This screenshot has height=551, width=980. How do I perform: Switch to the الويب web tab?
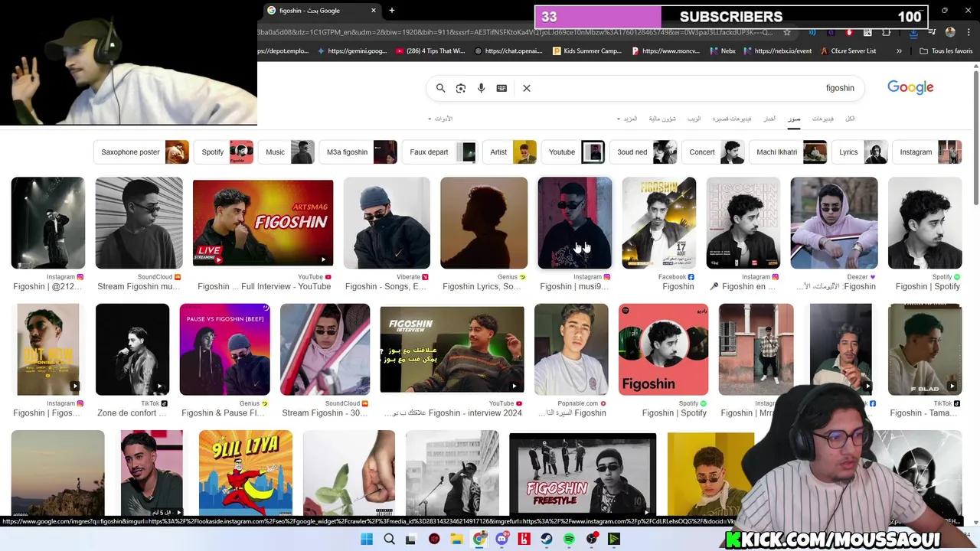[694, 119]
